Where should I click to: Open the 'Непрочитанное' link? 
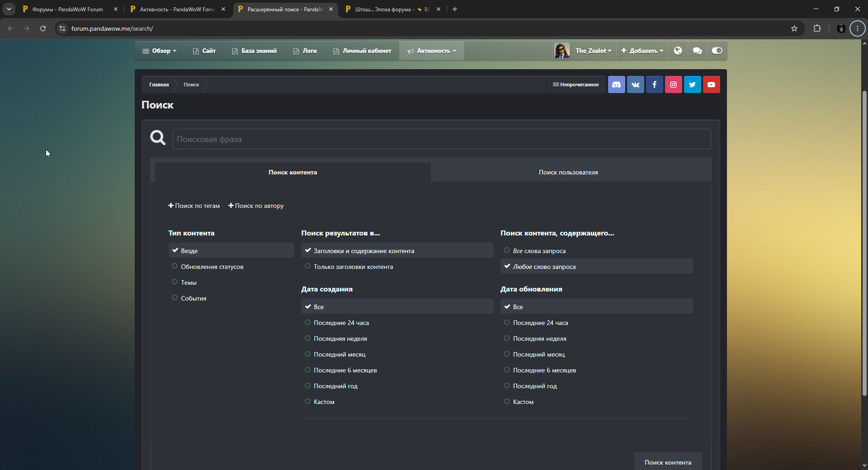(576, 85)
